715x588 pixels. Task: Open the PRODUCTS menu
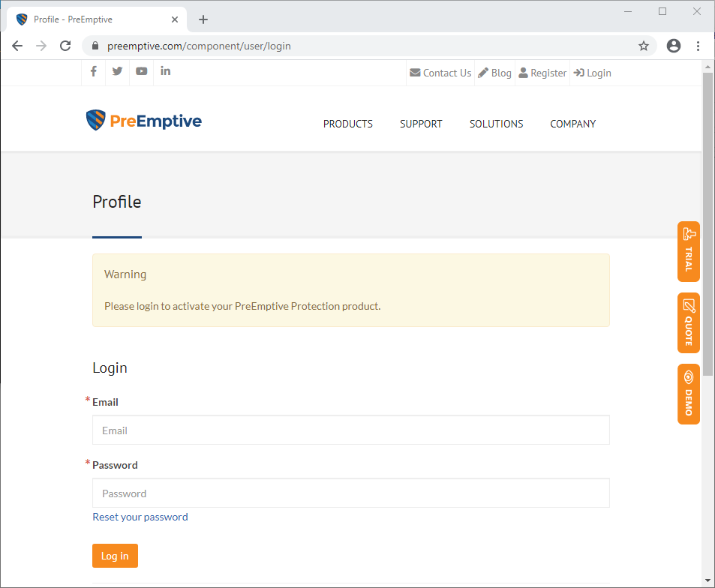coord(348,124)
